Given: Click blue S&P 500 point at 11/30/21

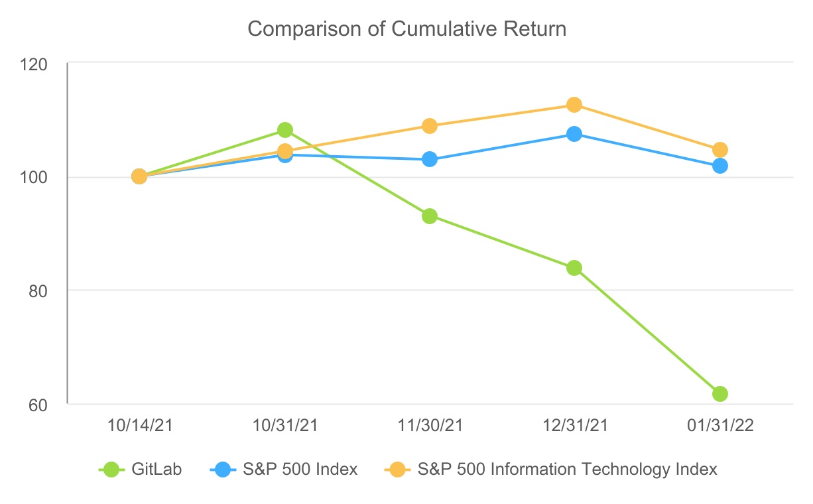Looking at the screenshot, I should (430, 159).
